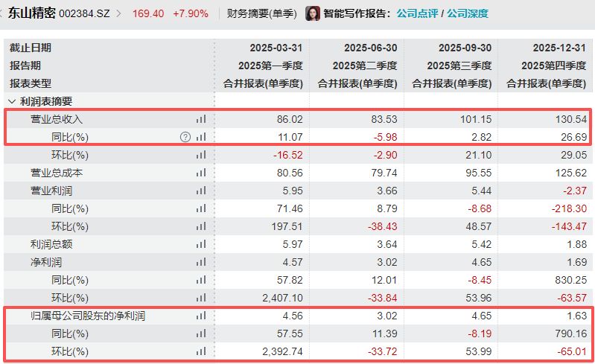This screenshot has width=595, height=364.
Task: Open chart icon for 归属母公司股东的净利润 row
Action: click(201, 316)
